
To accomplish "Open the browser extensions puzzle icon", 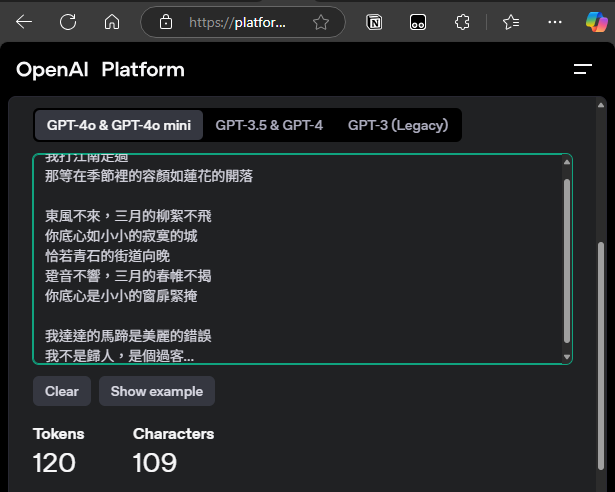I will [x=462, y=21].
